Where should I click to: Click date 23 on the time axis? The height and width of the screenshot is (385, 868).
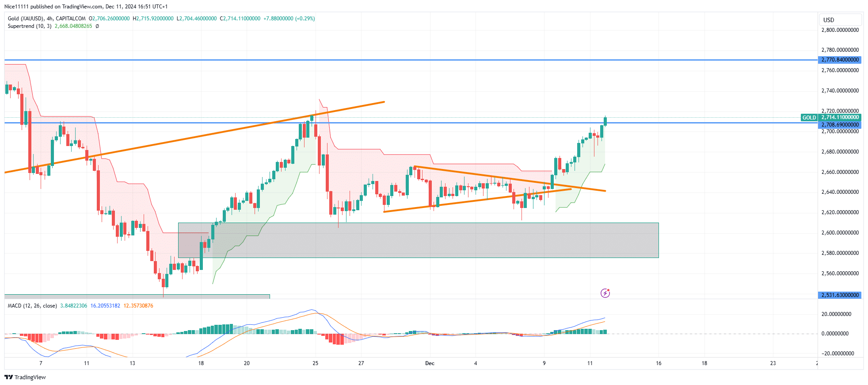pos(773,363)
